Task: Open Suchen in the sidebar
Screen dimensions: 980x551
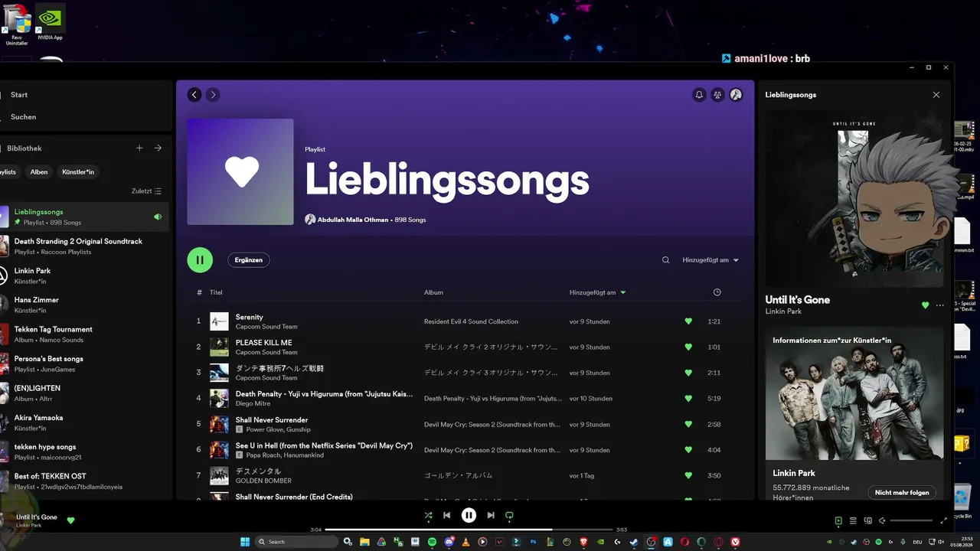Action: click(23, 117)
